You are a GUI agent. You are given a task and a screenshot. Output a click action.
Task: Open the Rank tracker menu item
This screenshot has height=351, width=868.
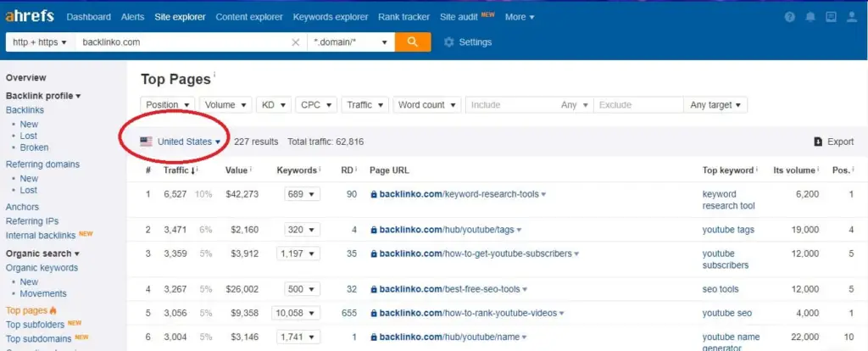[x=403, y=17]
